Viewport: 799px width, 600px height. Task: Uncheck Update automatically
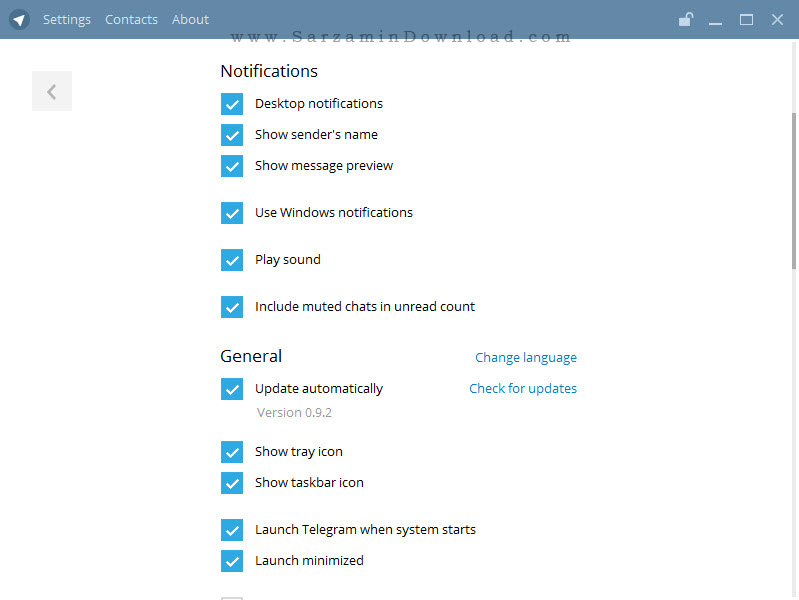click(x=232, y=389)
